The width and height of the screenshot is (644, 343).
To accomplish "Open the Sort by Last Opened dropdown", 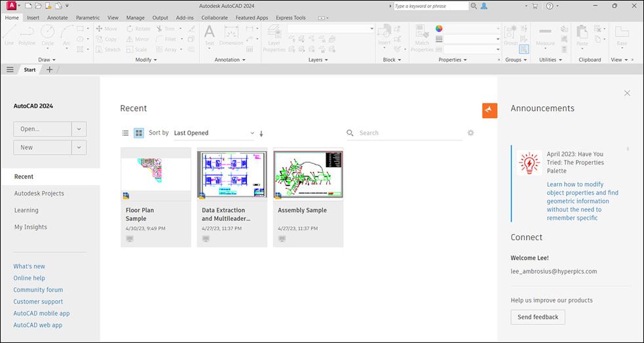I will 214,133.
